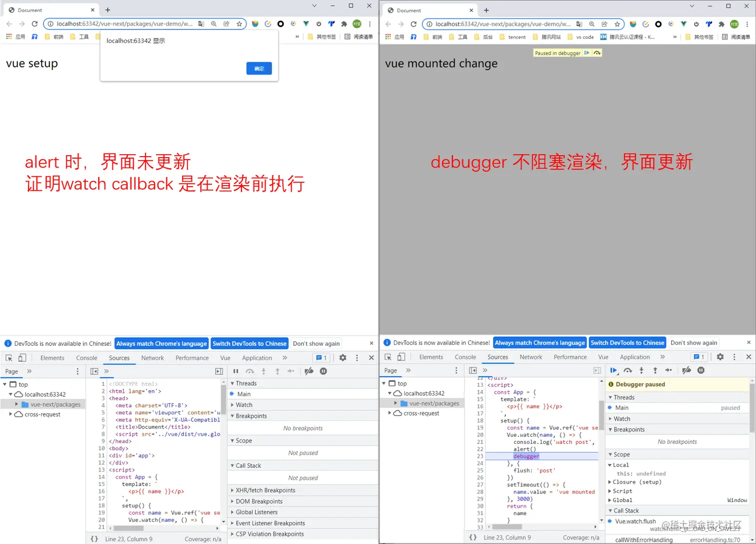This screenshot has width=756, height=544.
Task: Open Performance tab in right DevTools
Action: [x=570, y=357]
